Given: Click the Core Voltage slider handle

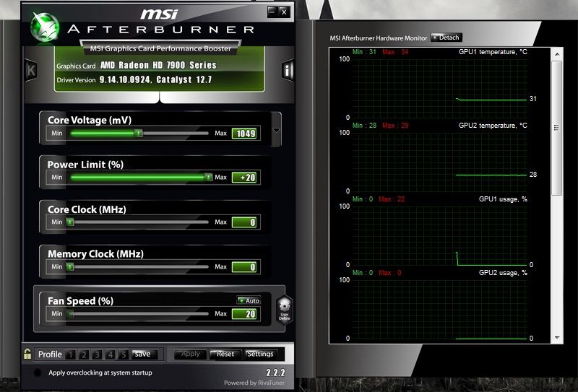Looking at the screenshot, I should coord(138,133).
